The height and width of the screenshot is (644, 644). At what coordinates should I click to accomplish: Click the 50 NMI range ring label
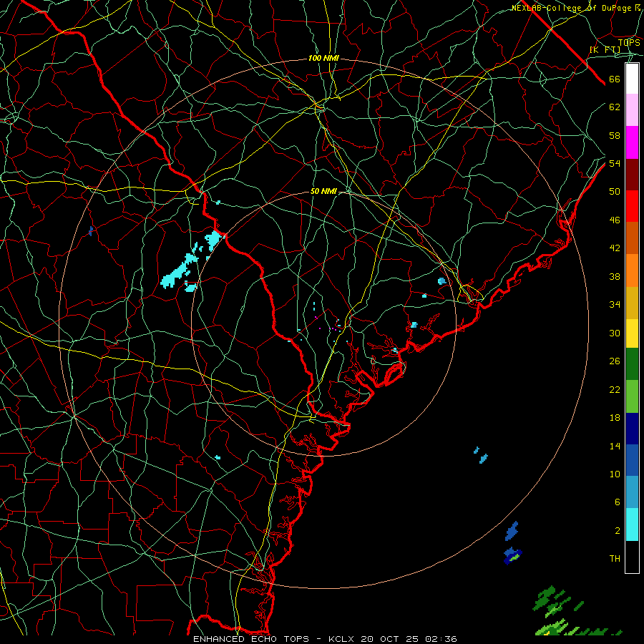tap(323, 191)
